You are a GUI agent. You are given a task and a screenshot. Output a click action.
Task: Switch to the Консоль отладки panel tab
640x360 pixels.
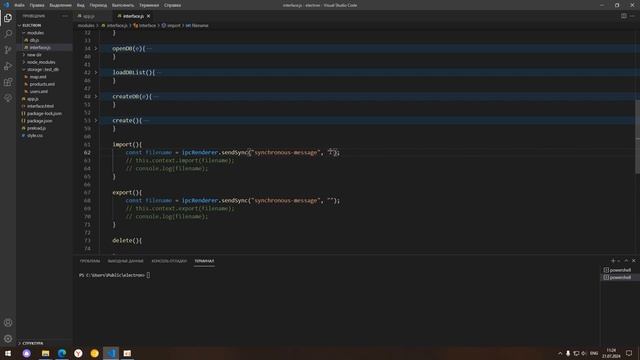click(x=169, y=261)
